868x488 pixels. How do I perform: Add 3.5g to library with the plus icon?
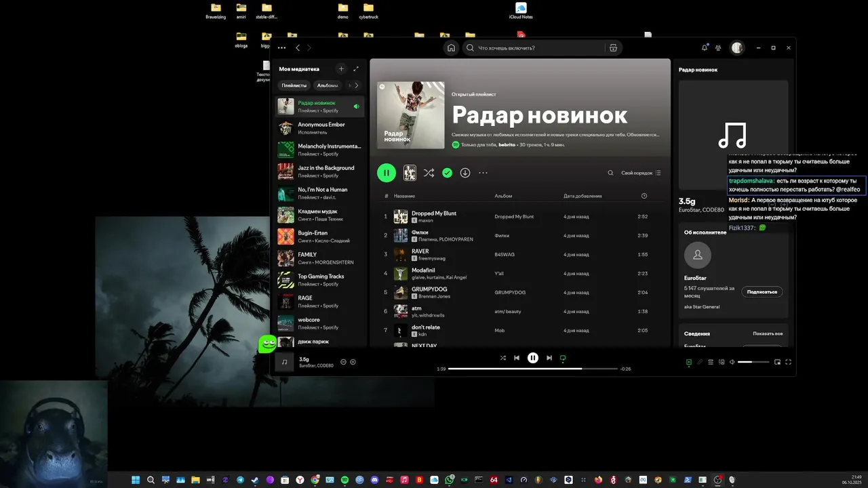click(353, 362)
